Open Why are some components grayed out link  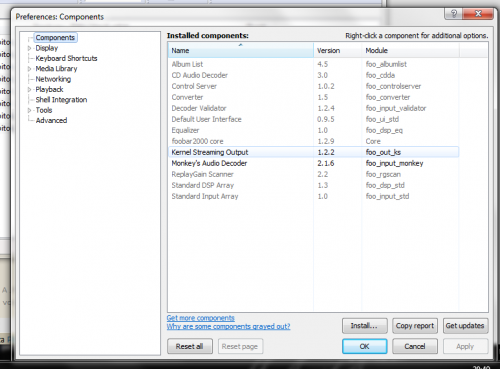[228, 326]
